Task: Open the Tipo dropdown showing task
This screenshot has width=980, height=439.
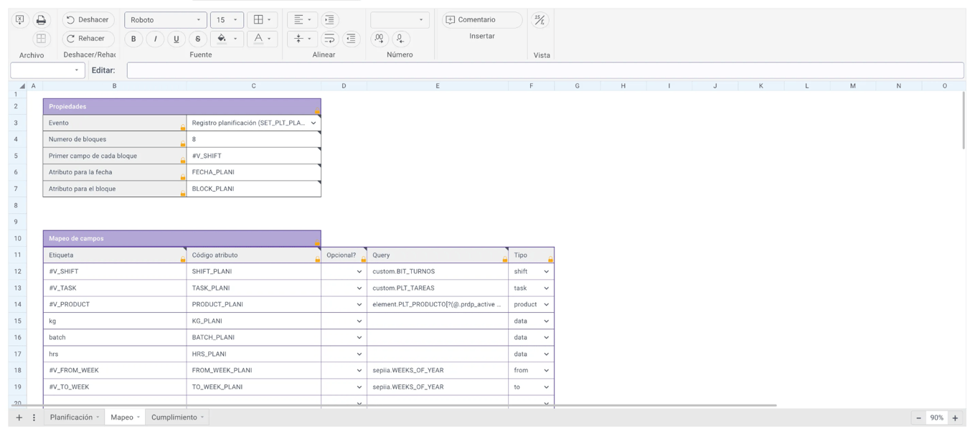Action: (546, 288)
